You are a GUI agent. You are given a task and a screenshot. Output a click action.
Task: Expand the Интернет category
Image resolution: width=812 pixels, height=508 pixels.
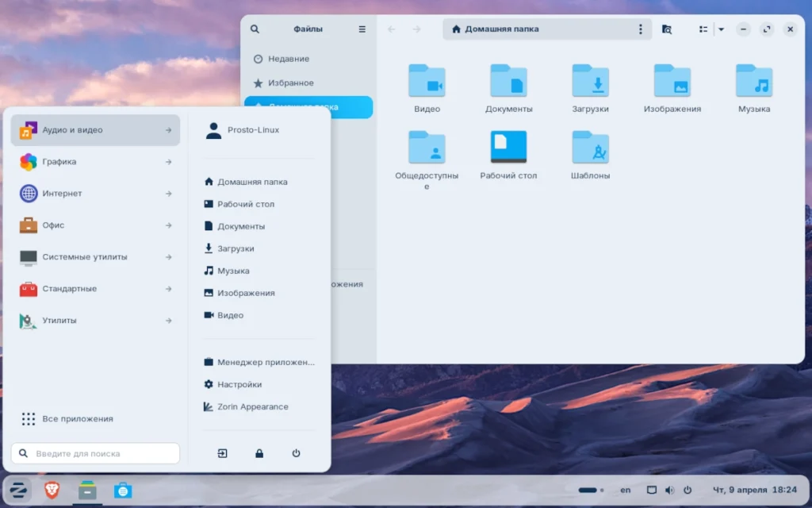tap(95, 194)
